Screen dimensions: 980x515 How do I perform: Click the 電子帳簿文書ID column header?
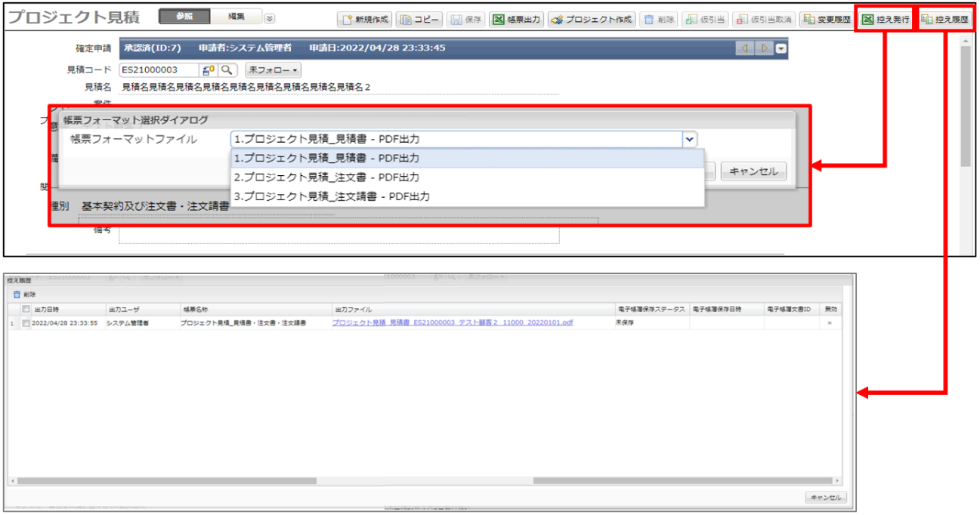tap(793, 310)
